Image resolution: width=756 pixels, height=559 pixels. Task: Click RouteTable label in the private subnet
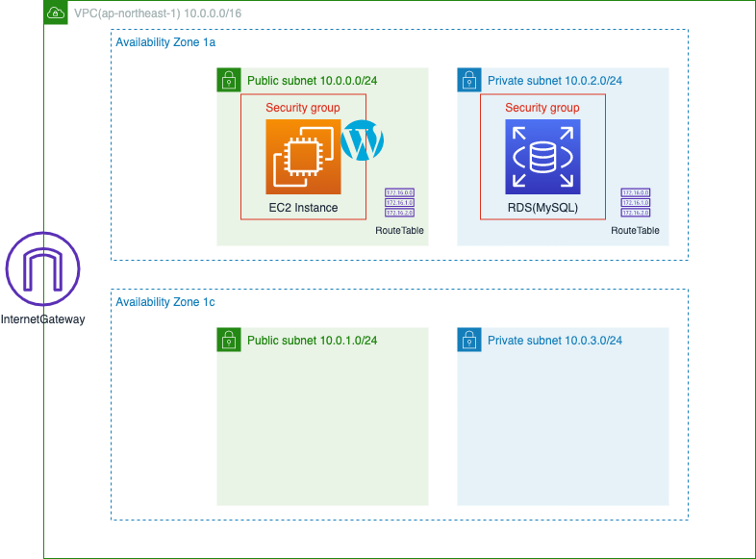point(635,231)
